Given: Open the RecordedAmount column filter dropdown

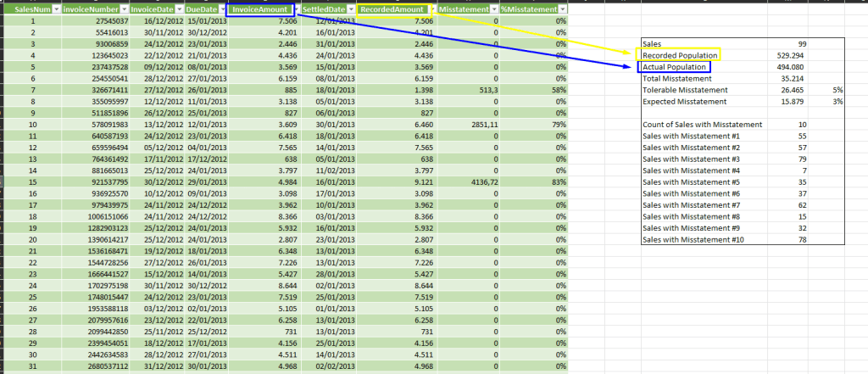Looking at the screenshot, I should pos(431,9).
